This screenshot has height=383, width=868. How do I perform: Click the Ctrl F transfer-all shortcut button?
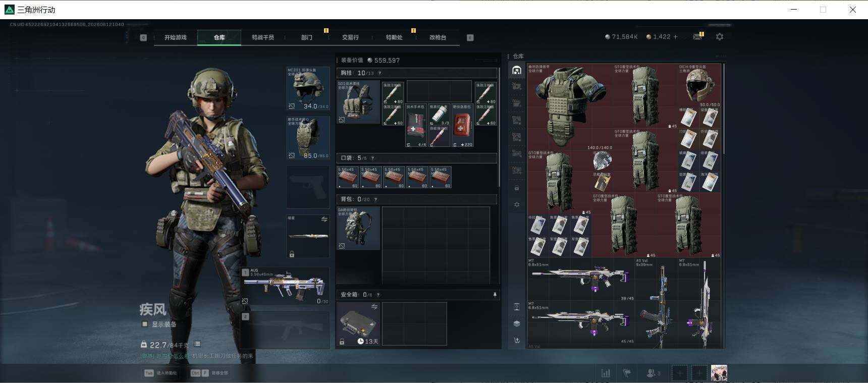click(209, 373)
